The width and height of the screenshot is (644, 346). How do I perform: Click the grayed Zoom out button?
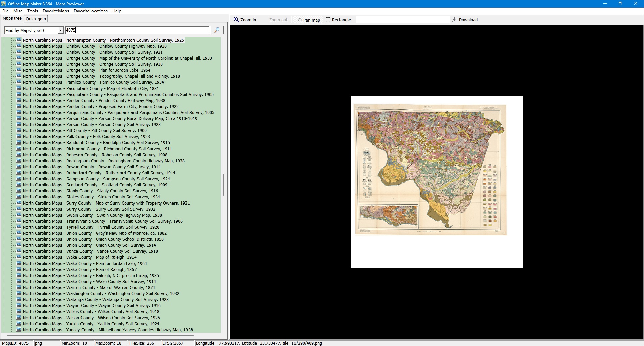(278, 20)
